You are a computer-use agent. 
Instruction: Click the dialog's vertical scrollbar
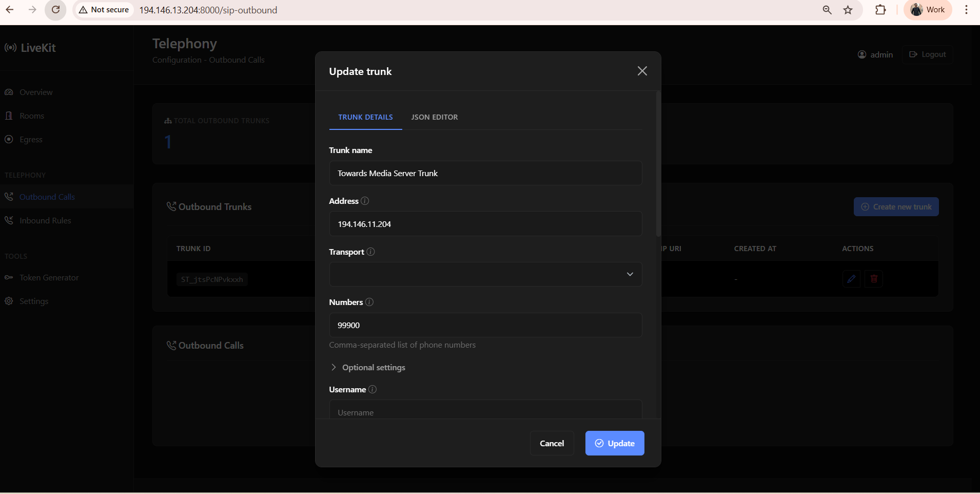coord(658,164)
